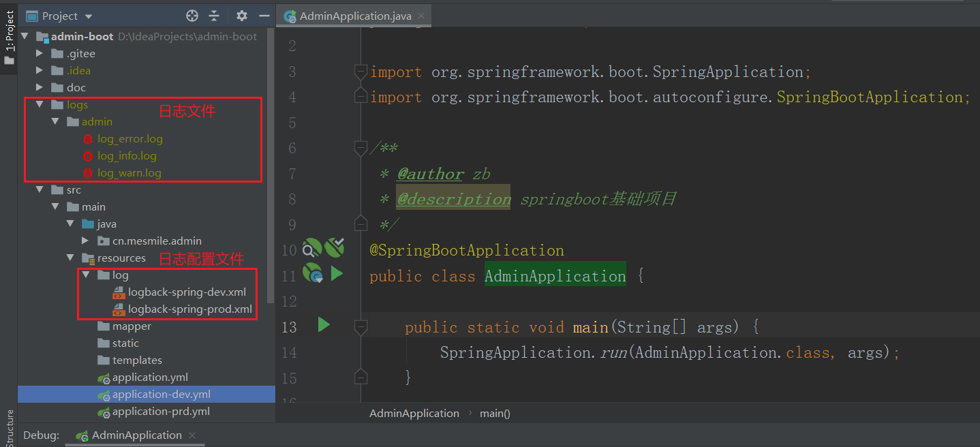This screenshot has width=980, height=447.
Task: Click the Spring bean gutter icon on line 10
Action: click(312, 249)
